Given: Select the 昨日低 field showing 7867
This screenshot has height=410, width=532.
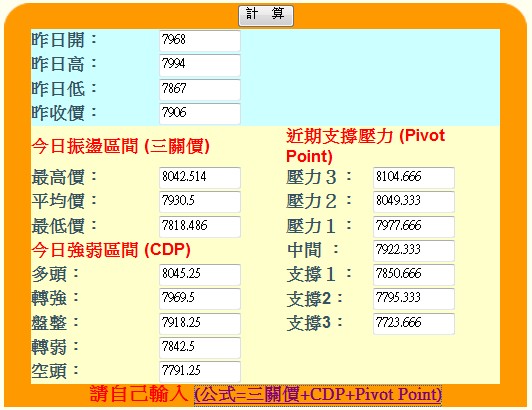Looking at the screenshot, I should click(x=200, y=90).
